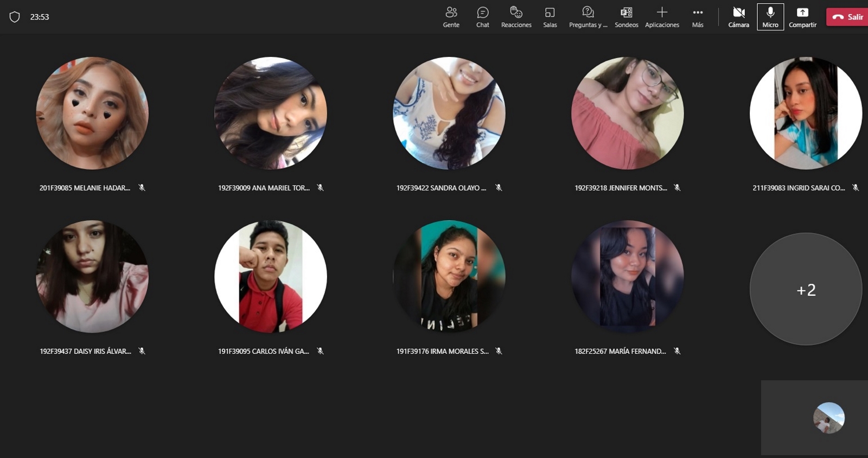Select Ingrid Sarai's avatar
The width and height of the screenshot is (868, 458).
[806, 113]
